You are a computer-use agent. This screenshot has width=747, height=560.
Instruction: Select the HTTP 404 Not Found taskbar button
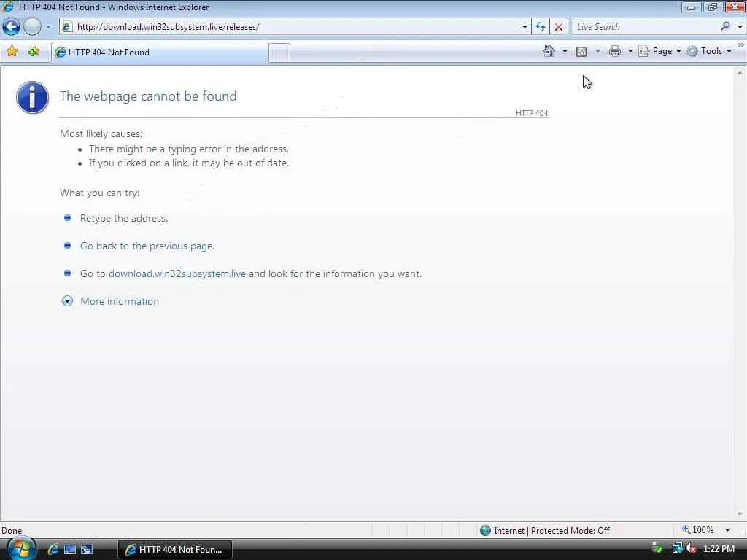(175, 550)
